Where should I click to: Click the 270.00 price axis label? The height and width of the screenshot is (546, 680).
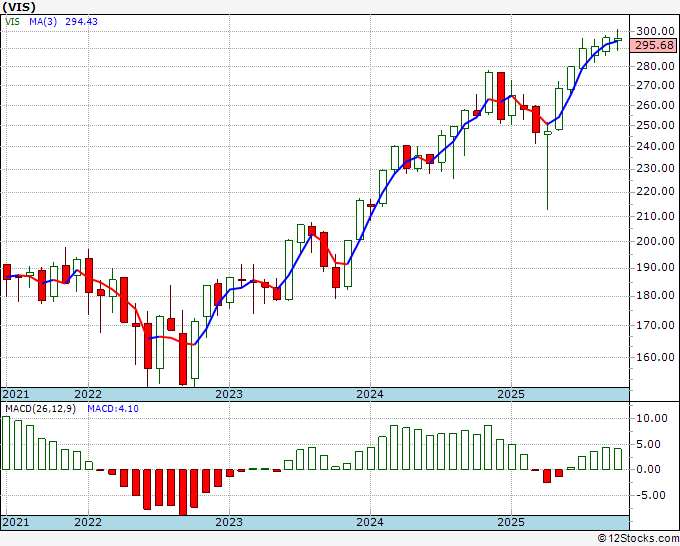pyautogui.click(x=655, y=85)
